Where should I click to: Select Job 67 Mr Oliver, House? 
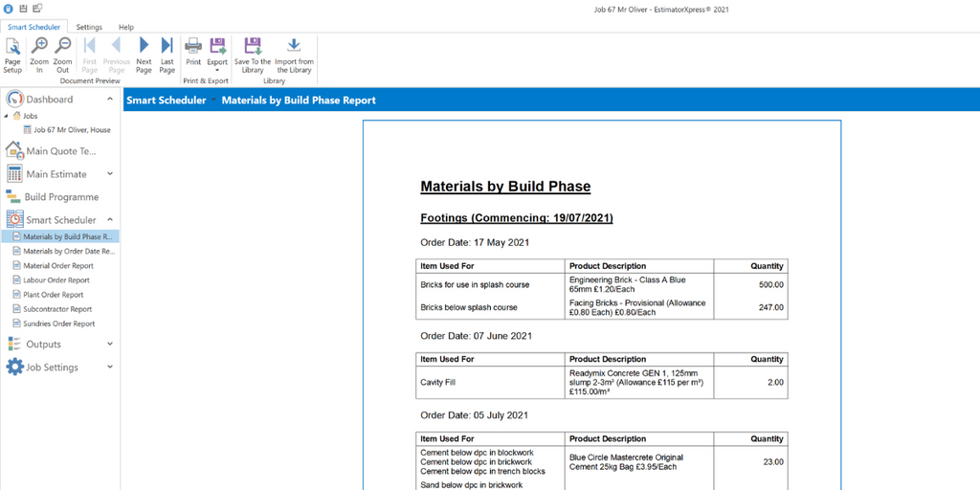[x=71, y=130]
